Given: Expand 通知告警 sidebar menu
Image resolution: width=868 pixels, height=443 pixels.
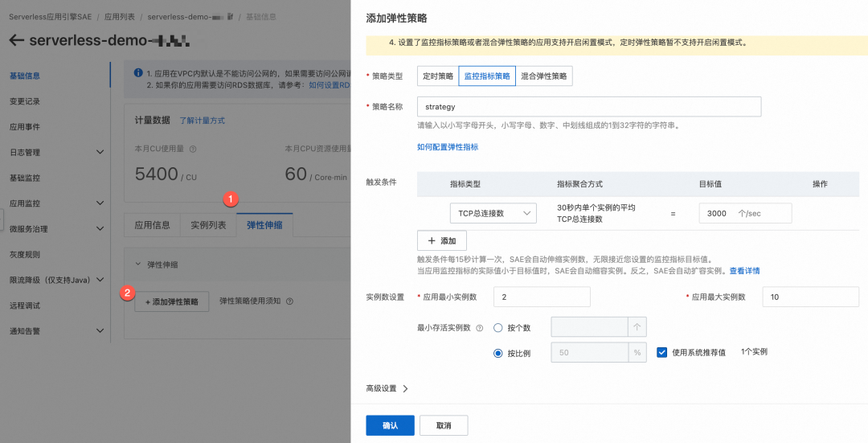Looking at the screenshot, I should click(100, 330).
